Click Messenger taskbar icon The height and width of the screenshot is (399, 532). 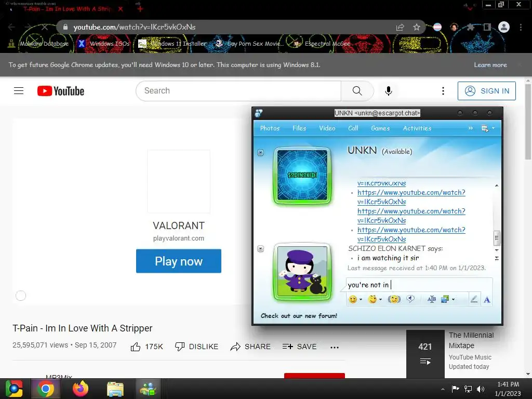tap(148, 389)
